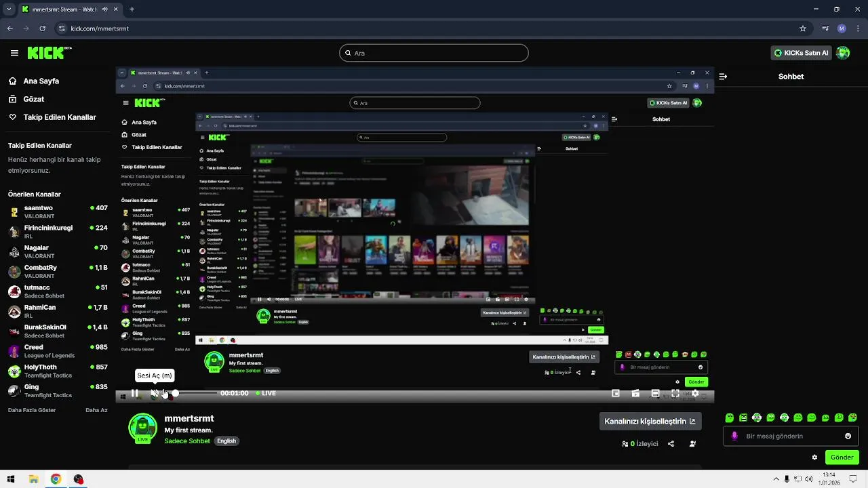The width and height of the screenshot is (868, 488).
Task: Open the Chrome three-dot menu
Action: (857, 28)
